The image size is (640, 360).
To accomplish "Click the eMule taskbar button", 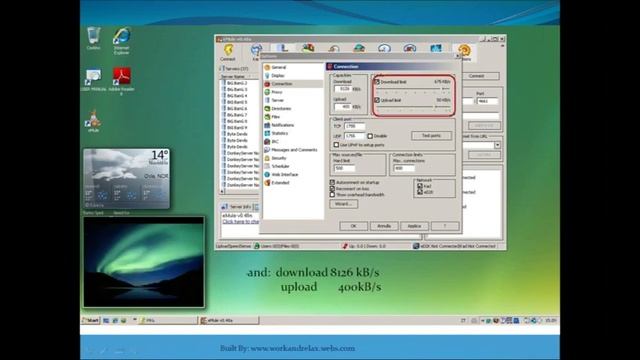I will coord(229,320).
